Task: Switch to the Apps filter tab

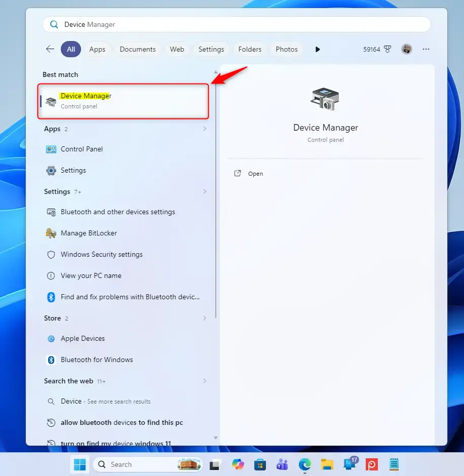Action: point(97,49)
